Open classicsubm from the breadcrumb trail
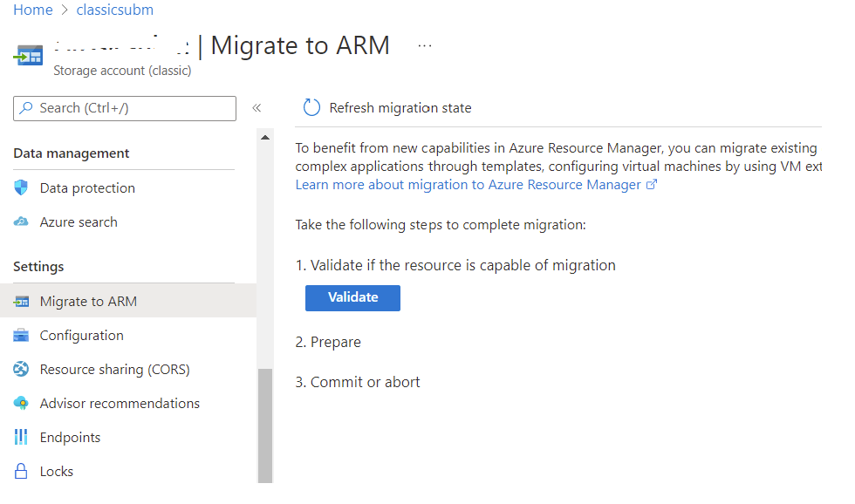Screen dimensions: 855x504 (x=114, y=10)
